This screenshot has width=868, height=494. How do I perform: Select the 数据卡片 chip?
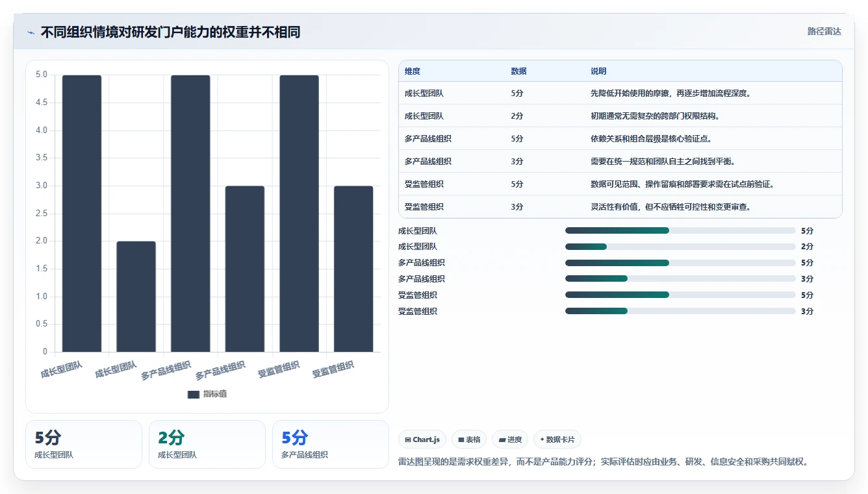(557, 439)
